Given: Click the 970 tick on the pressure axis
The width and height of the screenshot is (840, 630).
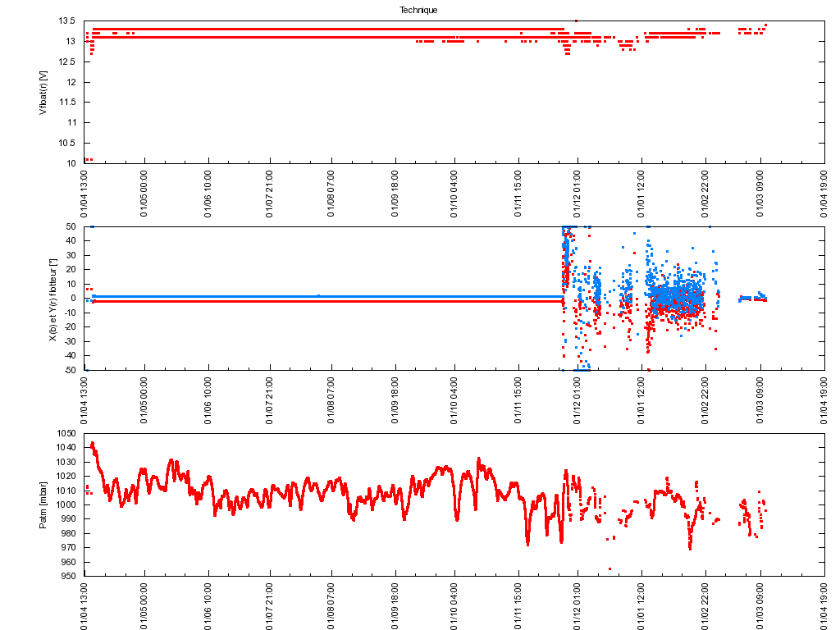Looking at the screenshot, I should pyautogui.click(x=68, y=547).
